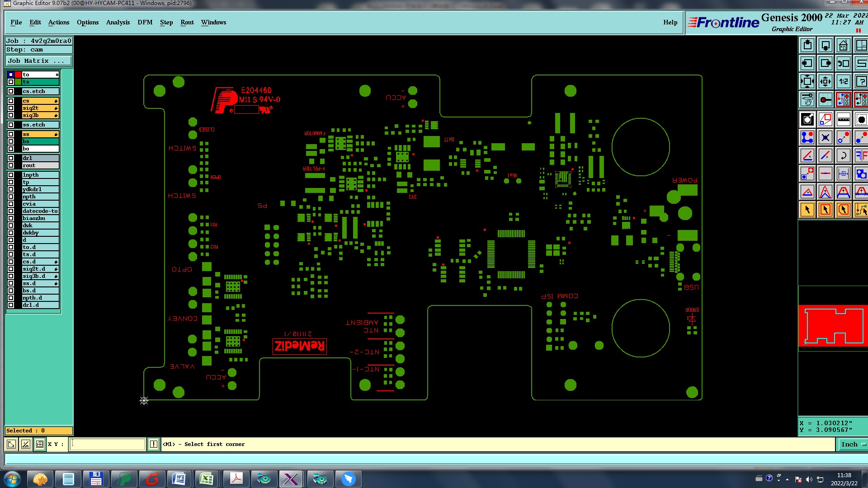Enable the checkbox beside rout layer
This screenshot has width=868, height=488.
coord(11,165)
